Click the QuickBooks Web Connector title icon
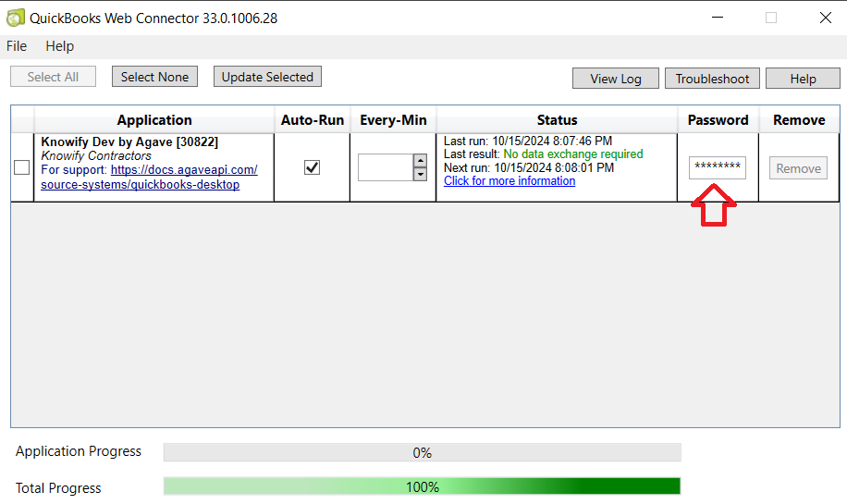Viewport: 847px width, 504px height. tap(15, 18)
